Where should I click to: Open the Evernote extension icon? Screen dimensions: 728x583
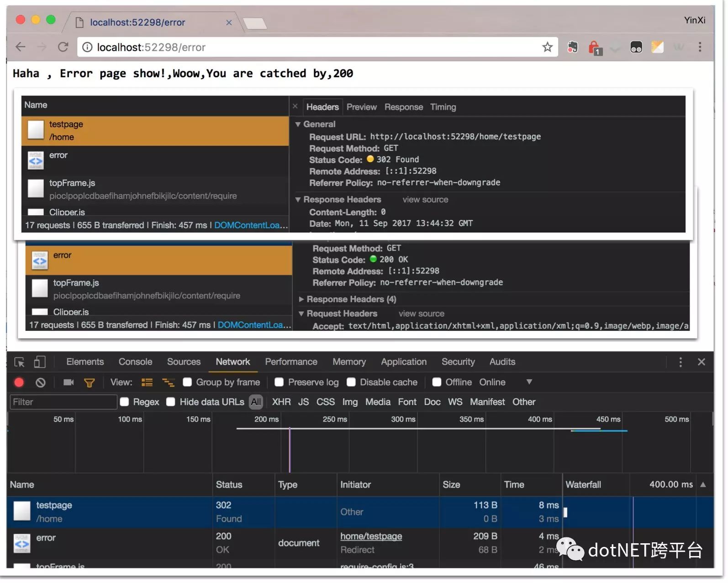573,47
